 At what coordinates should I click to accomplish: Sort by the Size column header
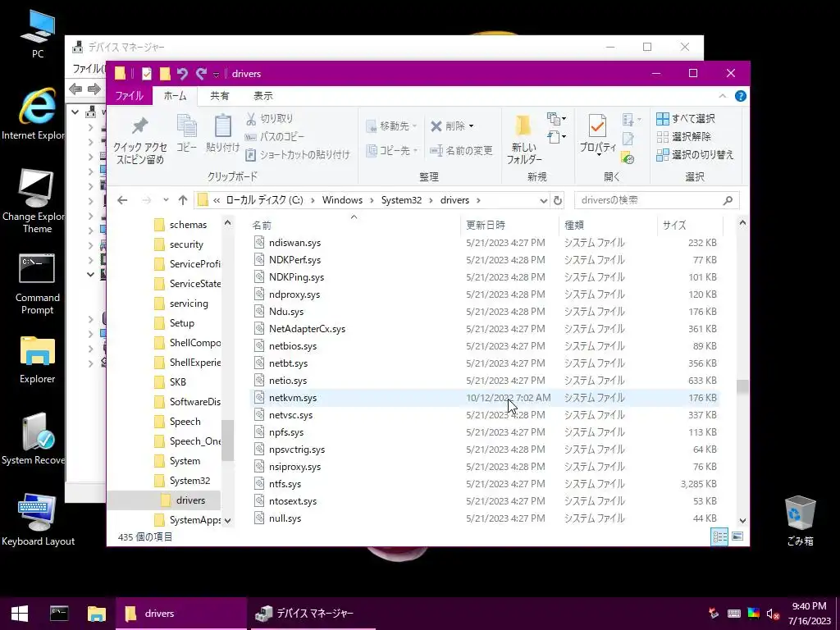(690, 225)
